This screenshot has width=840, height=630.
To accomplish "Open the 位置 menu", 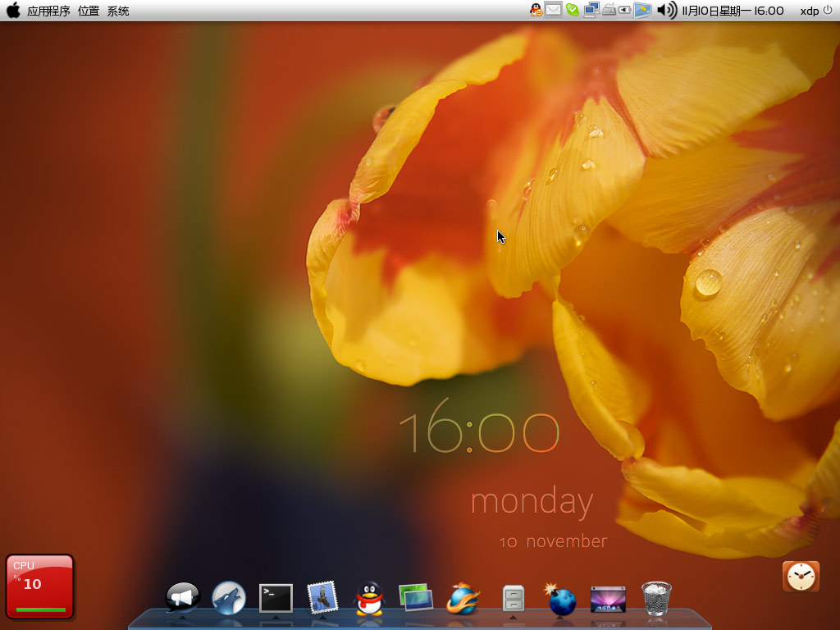I will pos(89,11).
